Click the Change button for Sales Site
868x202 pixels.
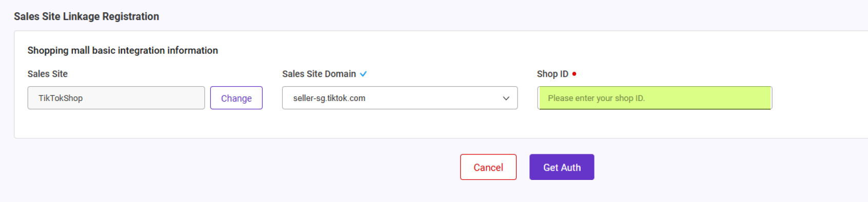pyautogui.click(x=236, y=98)
